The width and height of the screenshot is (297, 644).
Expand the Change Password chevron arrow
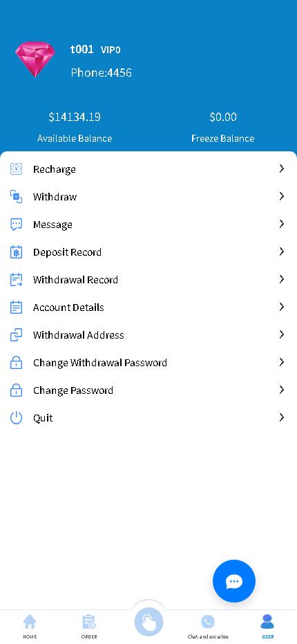[282, 389]
